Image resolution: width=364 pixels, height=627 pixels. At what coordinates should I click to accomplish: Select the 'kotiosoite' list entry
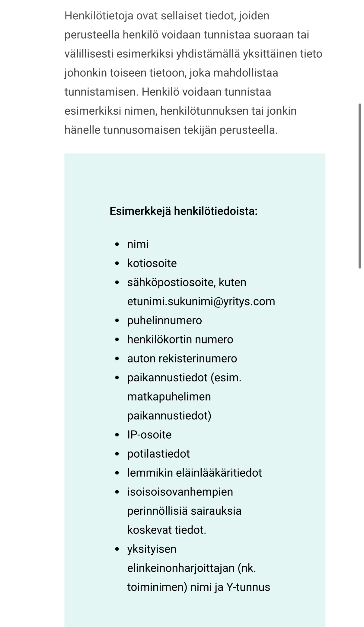coord(152,263)
